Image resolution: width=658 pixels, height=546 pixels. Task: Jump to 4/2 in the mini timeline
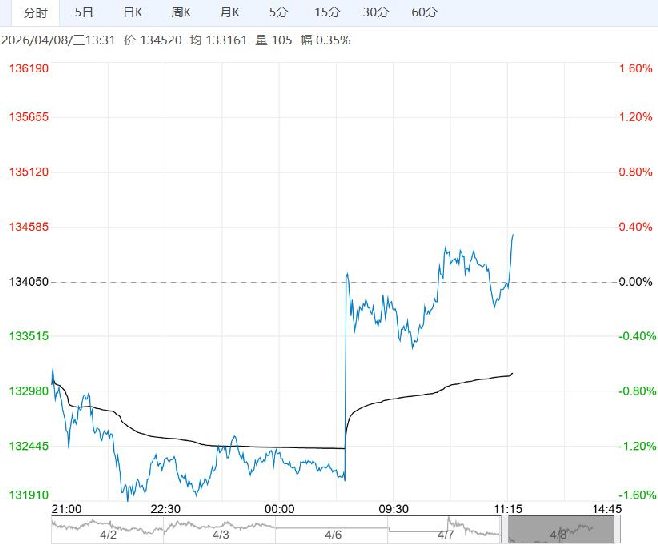[x=107, y=535]
